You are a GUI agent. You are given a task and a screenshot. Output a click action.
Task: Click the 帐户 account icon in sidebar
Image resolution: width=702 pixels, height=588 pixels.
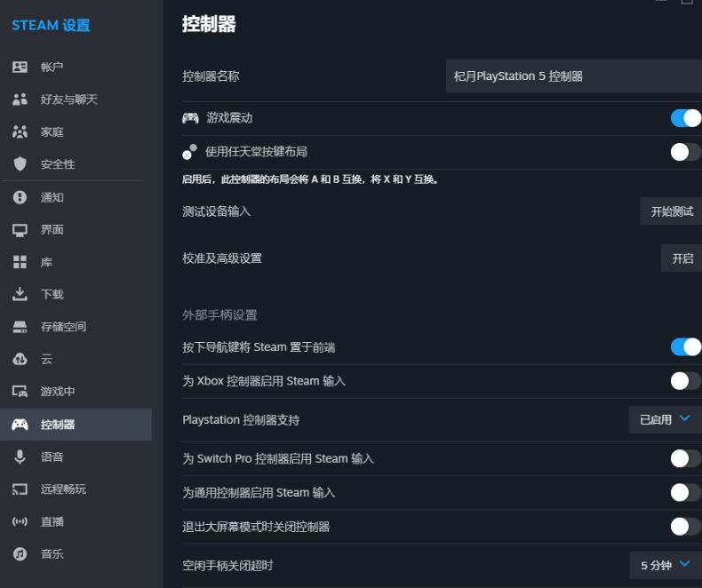pos(20,68)
